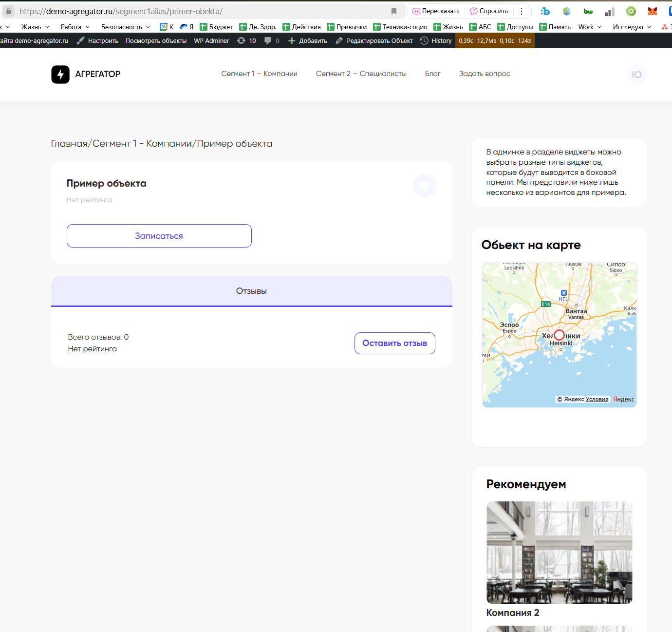Screen dimensions: 672x632
Task: Expand the Исследую bookmarks folder
Action: (632, 27)
